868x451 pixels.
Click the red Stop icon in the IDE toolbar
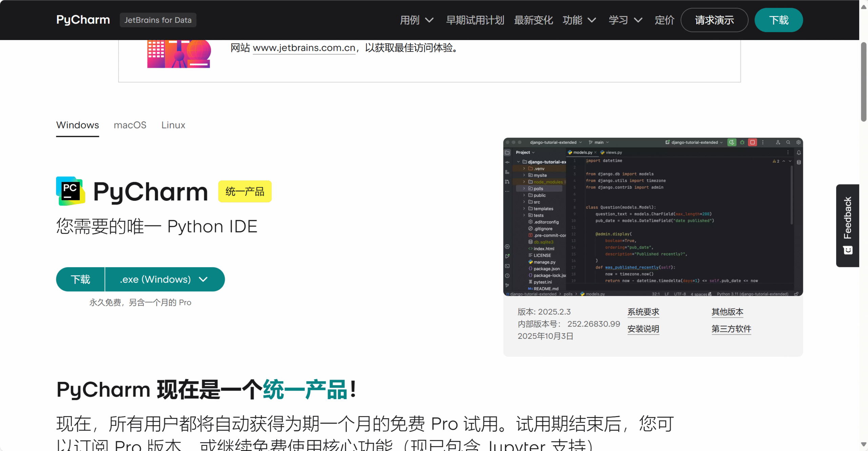tap(752, 142)
